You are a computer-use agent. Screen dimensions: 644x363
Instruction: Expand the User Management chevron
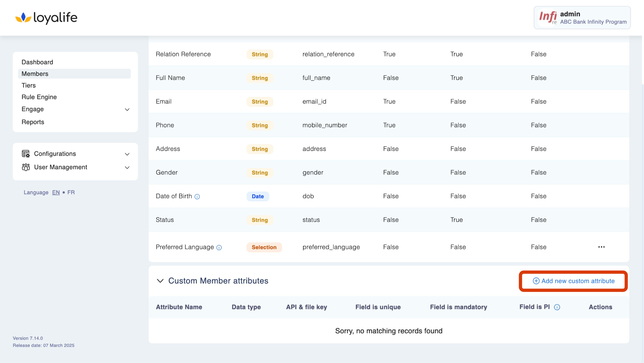[x=127, y=167]
